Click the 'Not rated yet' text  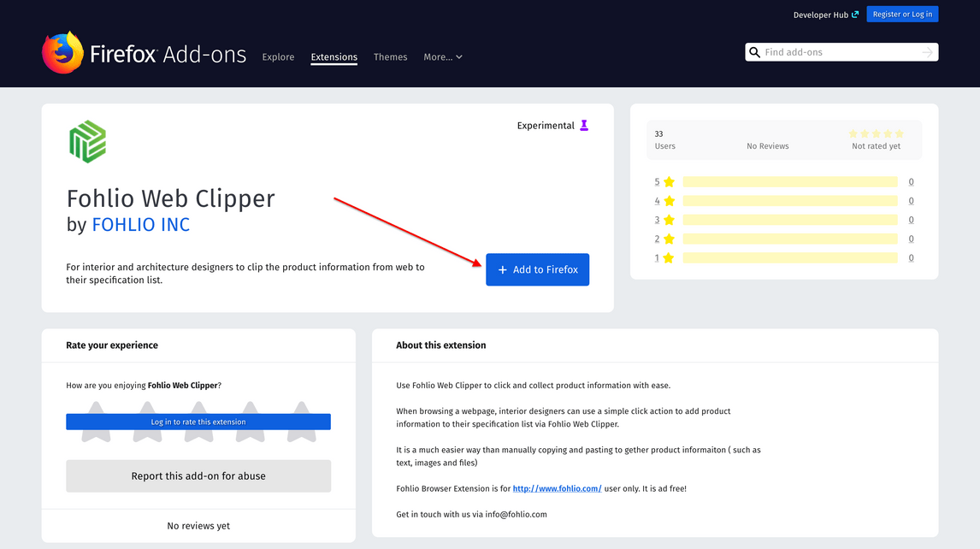[877, 146]
